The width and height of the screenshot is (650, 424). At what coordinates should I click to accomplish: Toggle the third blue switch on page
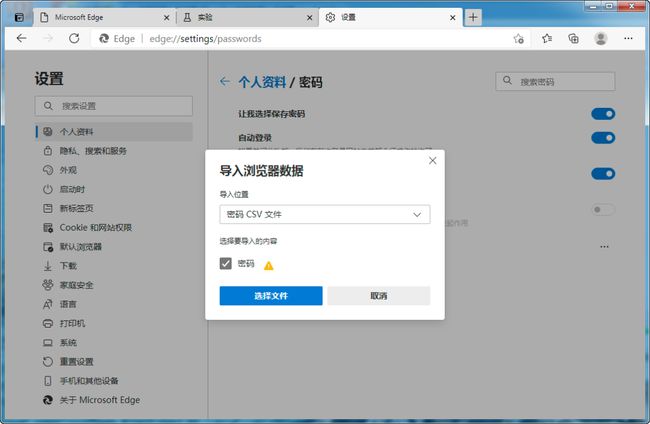603,174
